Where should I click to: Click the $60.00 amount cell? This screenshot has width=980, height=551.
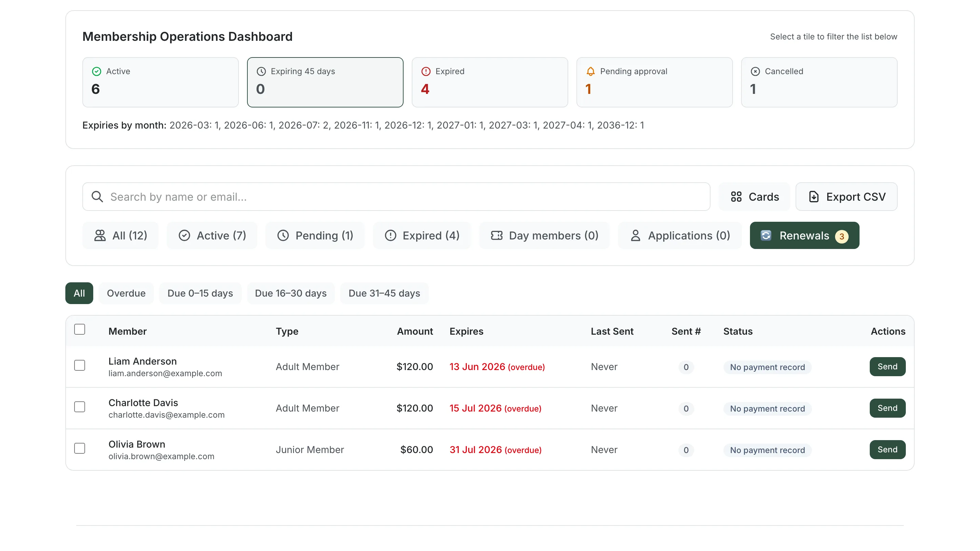tap(416, 450)
